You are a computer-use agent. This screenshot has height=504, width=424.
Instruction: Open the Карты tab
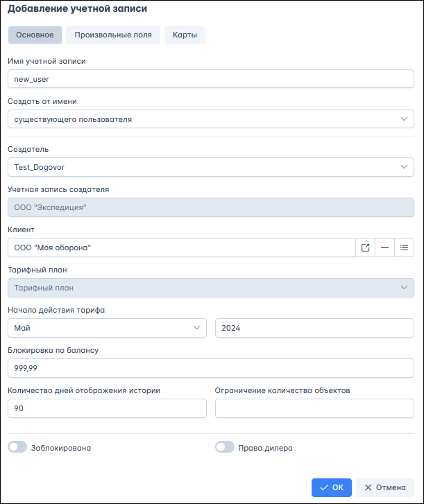(x=185, y=35)
